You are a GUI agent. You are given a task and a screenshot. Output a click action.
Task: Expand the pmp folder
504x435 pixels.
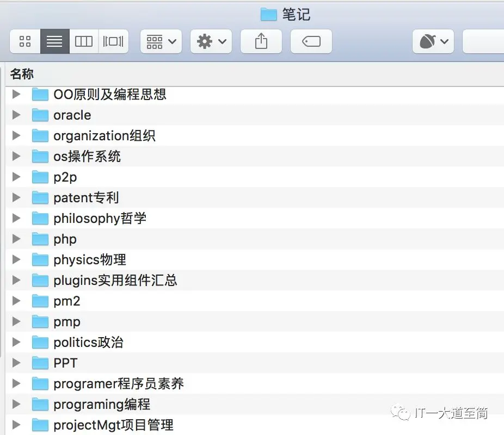(16, 321)
